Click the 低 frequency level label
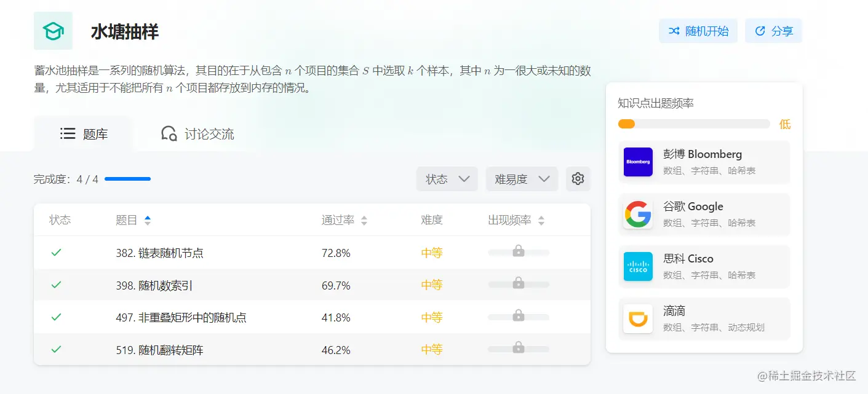This screenshot has height=394, width=868. [x=785, y=124]
